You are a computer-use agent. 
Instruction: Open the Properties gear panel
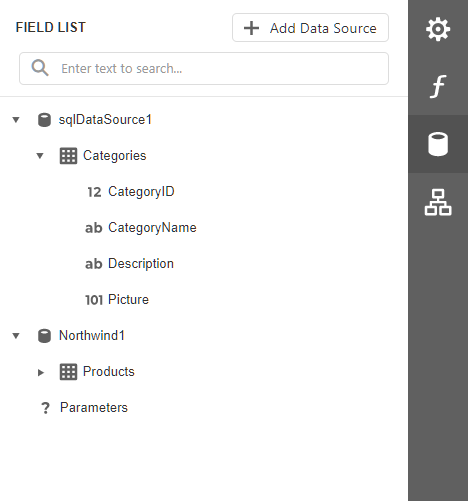(x=438, y=29)
